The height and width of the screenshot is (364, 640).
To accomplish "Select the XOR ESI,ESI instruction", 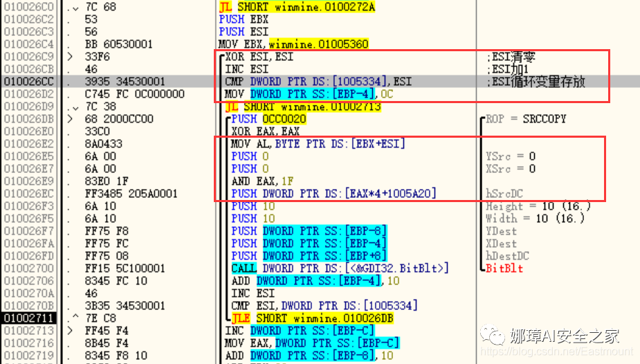I will [259, 57].
